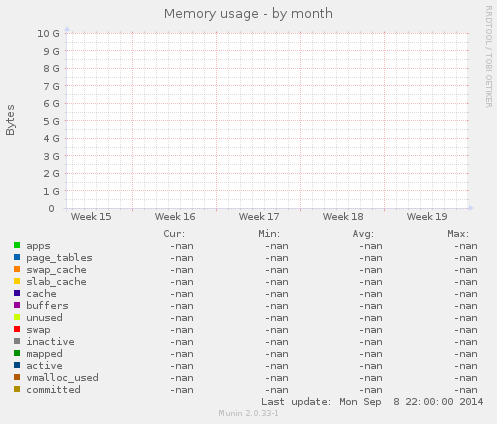Click the 'Last update: Mon Sep 8 22:00:00 2014' text
497x424 pixels.
click(372, 402)
